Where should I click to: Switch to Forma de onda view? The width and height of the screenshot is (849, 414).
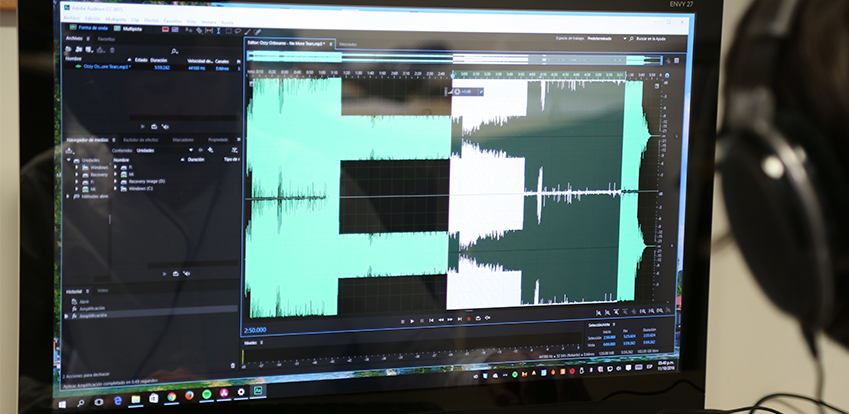coord(89,28)
